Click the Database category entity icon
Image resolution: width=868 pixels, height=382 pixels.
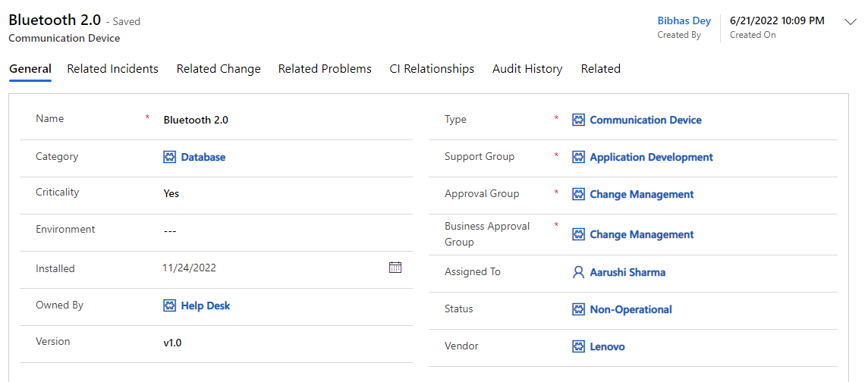coord(170,157)
